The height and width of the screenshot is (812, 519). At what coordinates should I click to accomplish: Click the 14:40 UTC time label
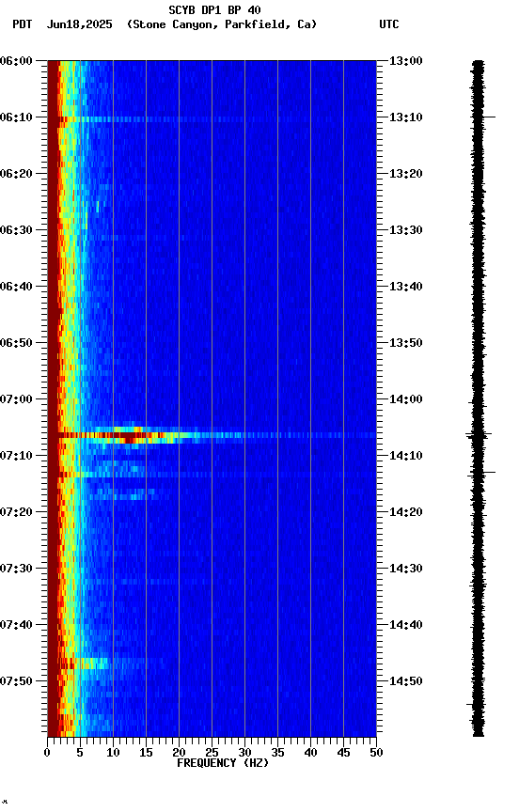[405, 625]
